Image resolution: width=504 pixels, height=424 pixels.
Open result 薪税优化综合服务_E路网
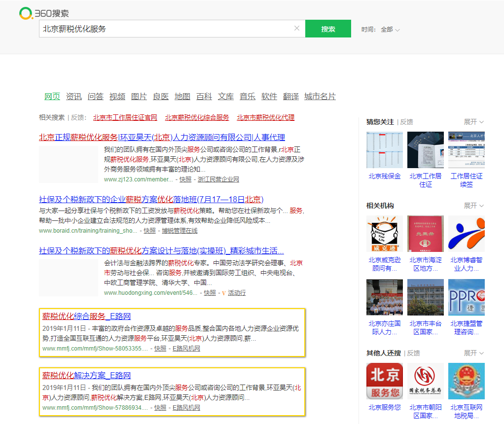86,317
